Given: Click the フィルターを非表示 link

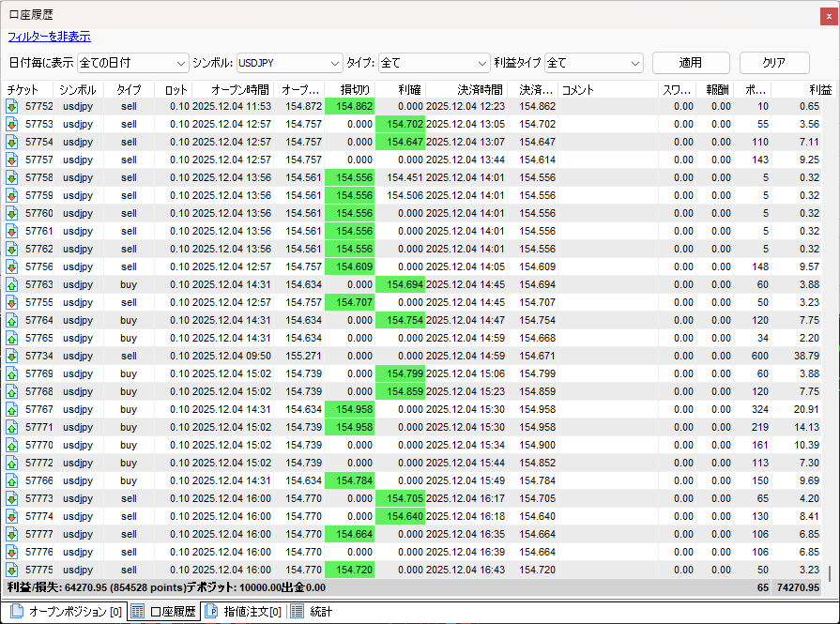Looking at the screenshot, I should tap(49, 37).
